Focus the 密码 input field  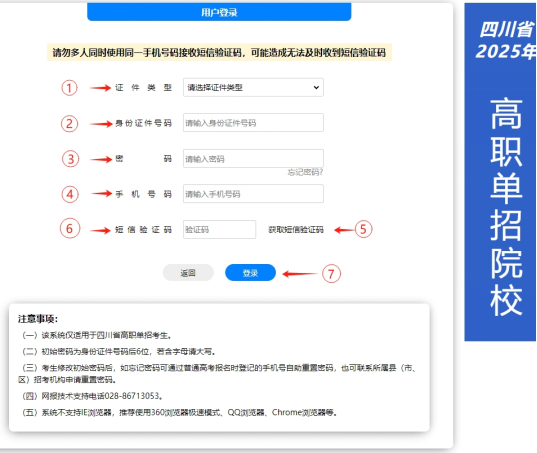[253, 159]
